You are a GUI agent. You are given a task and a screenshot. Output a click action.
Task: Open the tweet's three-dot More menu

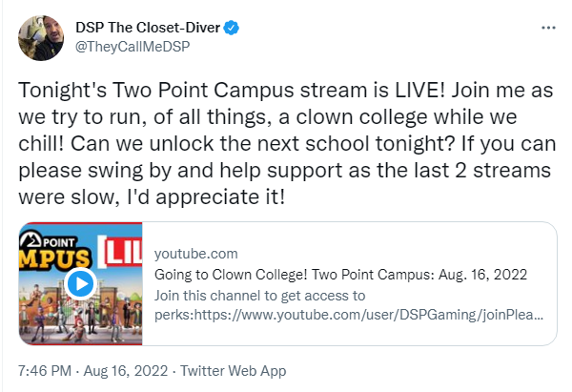click(x=548, y=28)
